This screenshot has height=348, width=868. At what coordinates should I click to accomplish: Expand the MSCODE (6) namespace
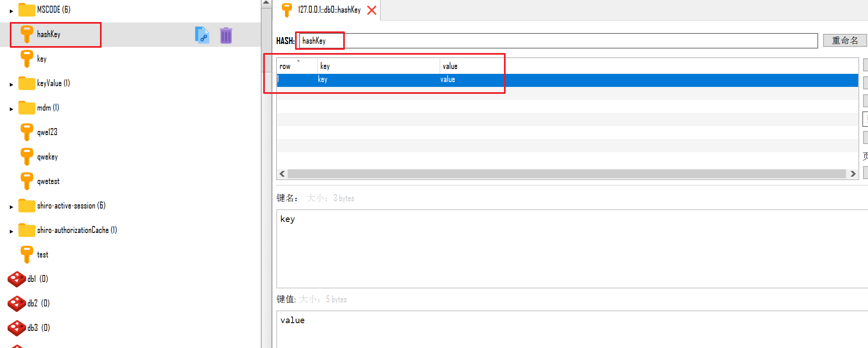(x=11, y=11)
